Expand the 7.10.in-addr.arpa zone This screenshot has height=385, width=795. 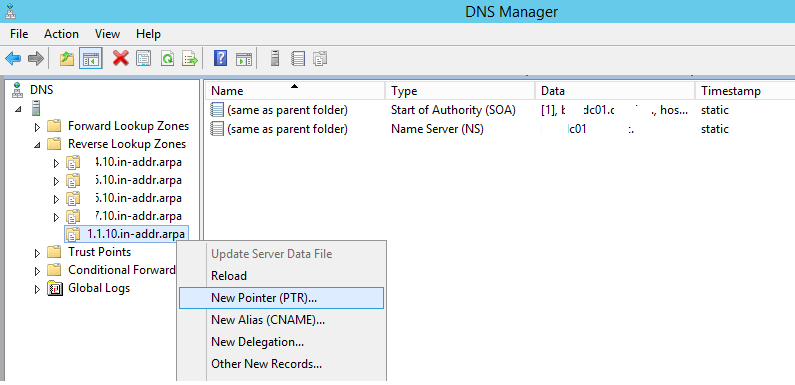pos(56,218)
